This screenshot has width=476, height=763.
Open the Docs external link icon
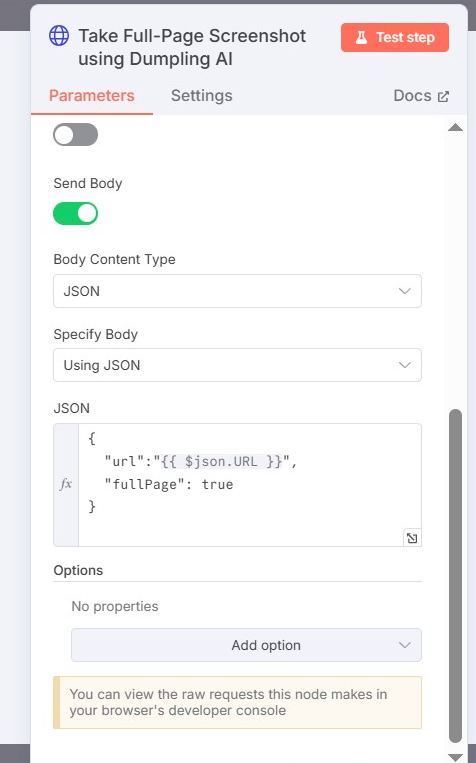point(443,96)
